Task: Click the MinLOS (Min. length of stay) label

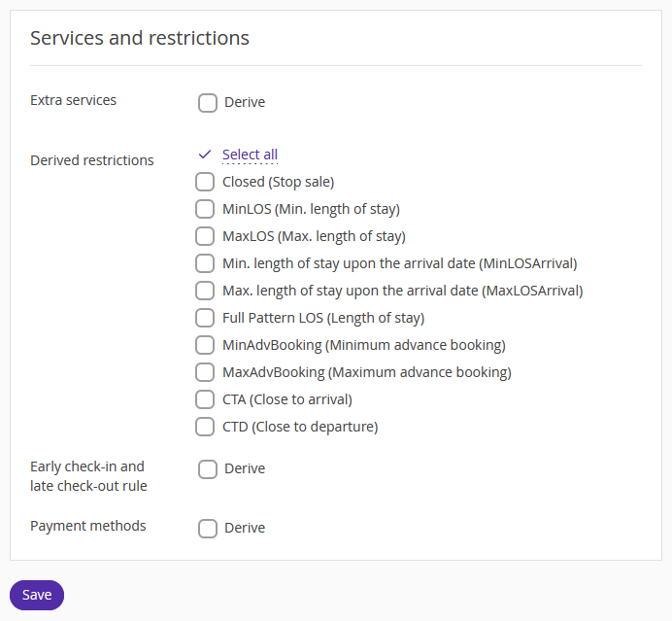Action: pos(311,209)
